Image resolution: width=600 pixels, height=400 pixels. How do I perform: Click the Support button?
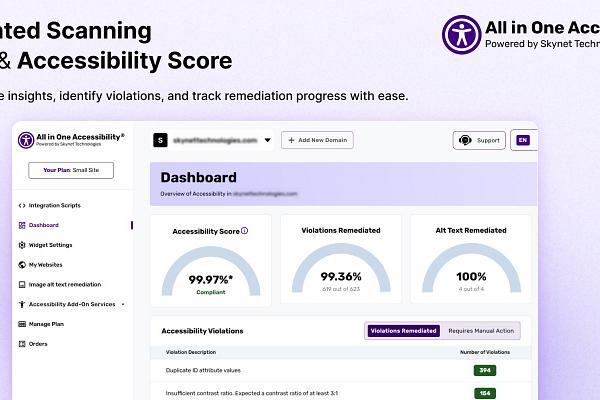[479, 140]
